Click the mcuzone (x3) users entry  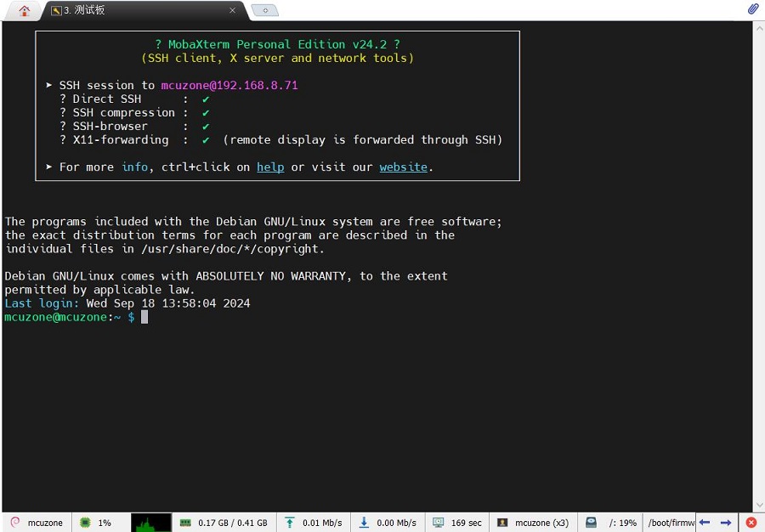[542, 523]
